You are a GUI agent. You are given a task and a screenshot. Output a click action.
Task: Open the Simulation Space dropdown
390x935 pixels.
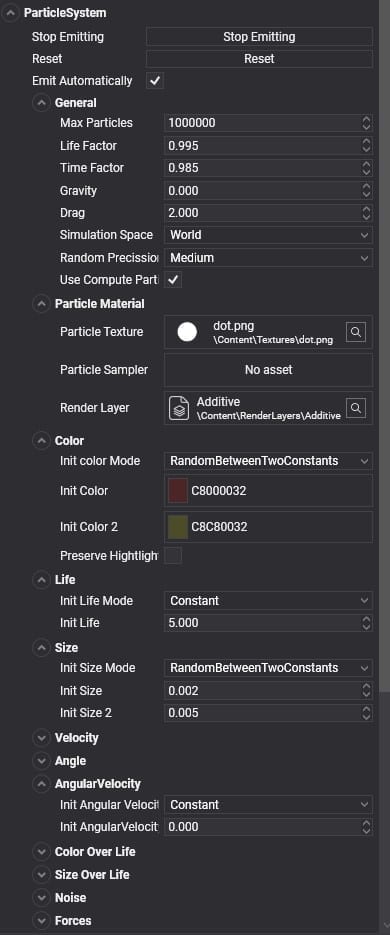(x=268, y=235)
